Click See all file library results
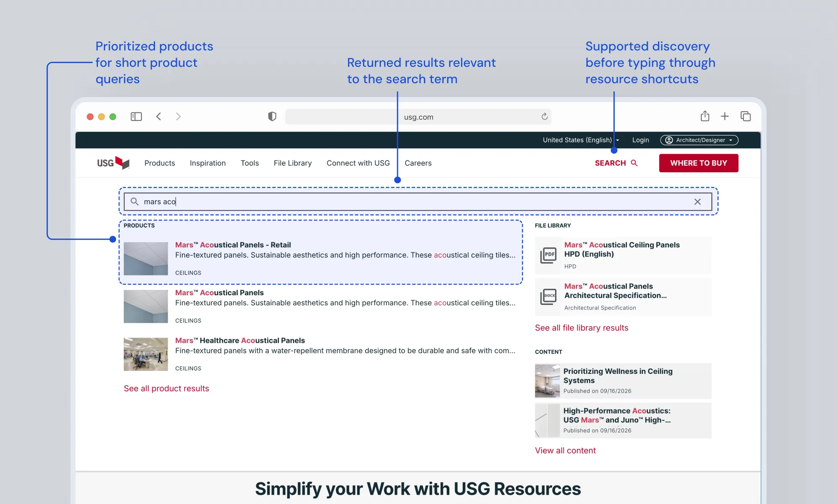837x504 pixels. coord(582,328)
